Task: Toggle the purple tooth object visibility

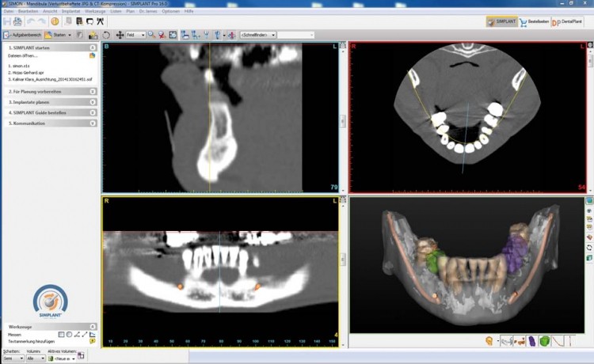Action: point(532,341)
